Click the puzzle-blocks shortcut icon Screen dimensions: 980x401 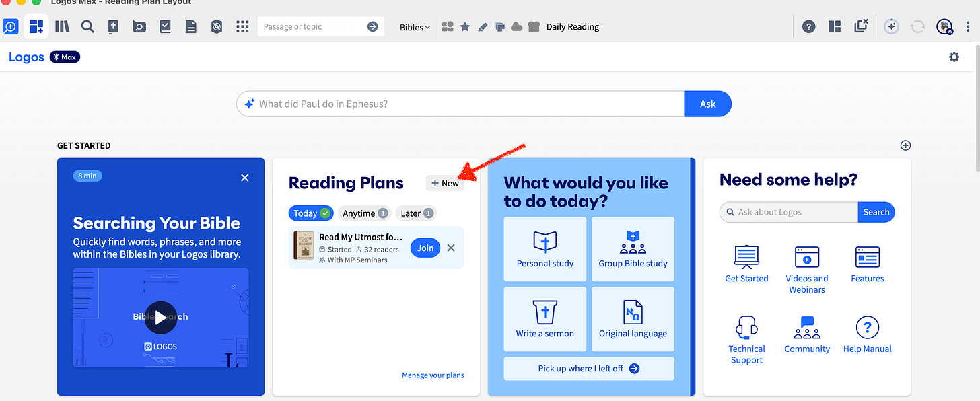[x=448, y=27]
